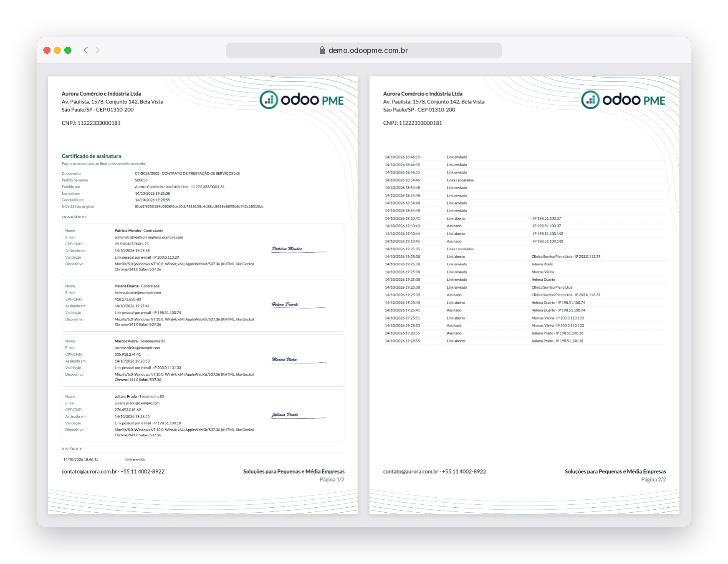Click contato@aurora.com.br footer on page one

[x=89, y=471]
